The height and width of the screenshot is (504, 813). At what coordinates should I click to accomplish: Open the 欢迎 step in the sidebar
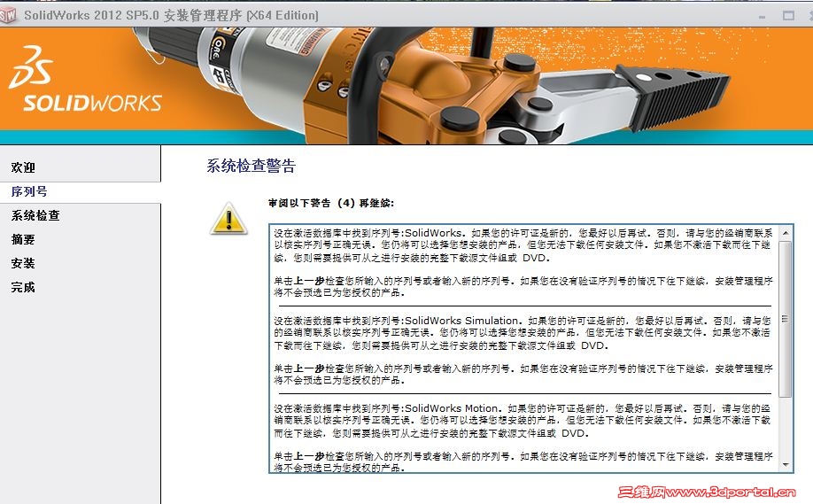point(23,167)
